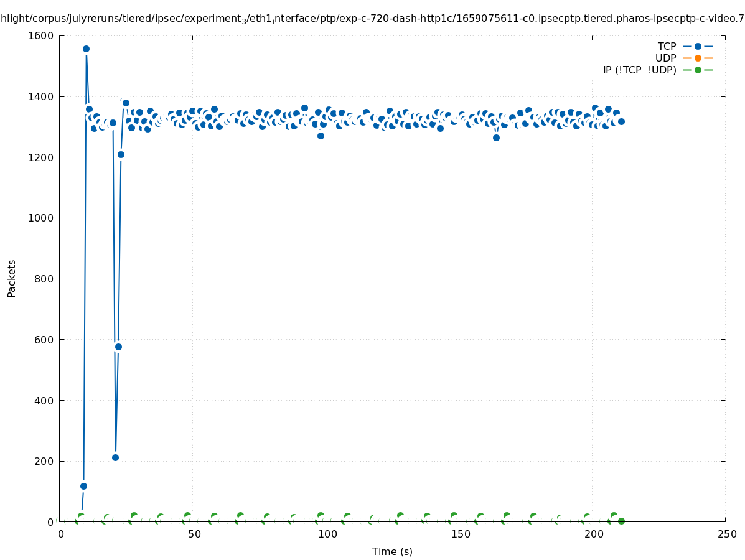Click the final green IP data point

pos(621,521)
